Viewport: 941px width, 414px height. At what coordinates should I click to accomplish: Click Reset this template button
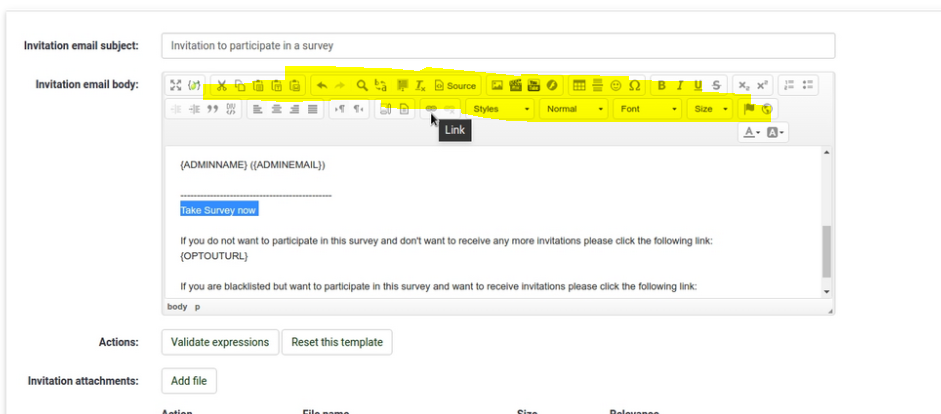337,342
